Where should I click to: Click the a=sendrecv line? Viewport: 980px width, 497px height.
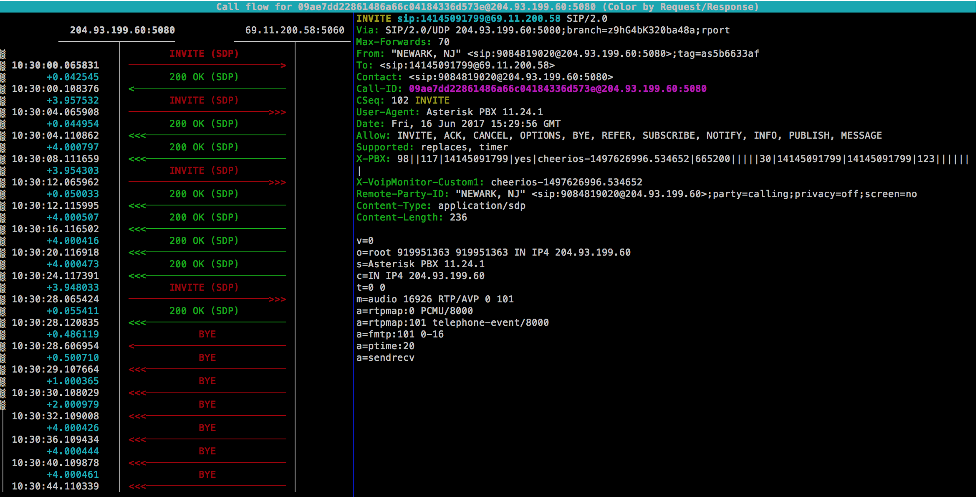(x=385, y=358)
